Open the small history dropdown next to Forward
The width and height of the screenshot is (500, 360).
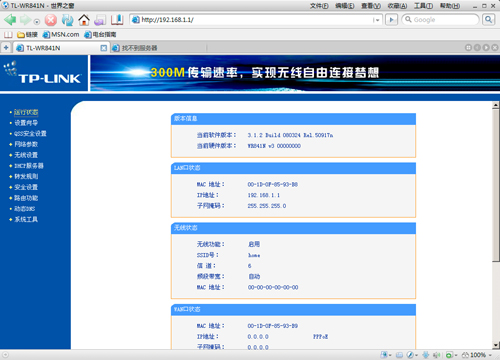[x=37, y=22]
